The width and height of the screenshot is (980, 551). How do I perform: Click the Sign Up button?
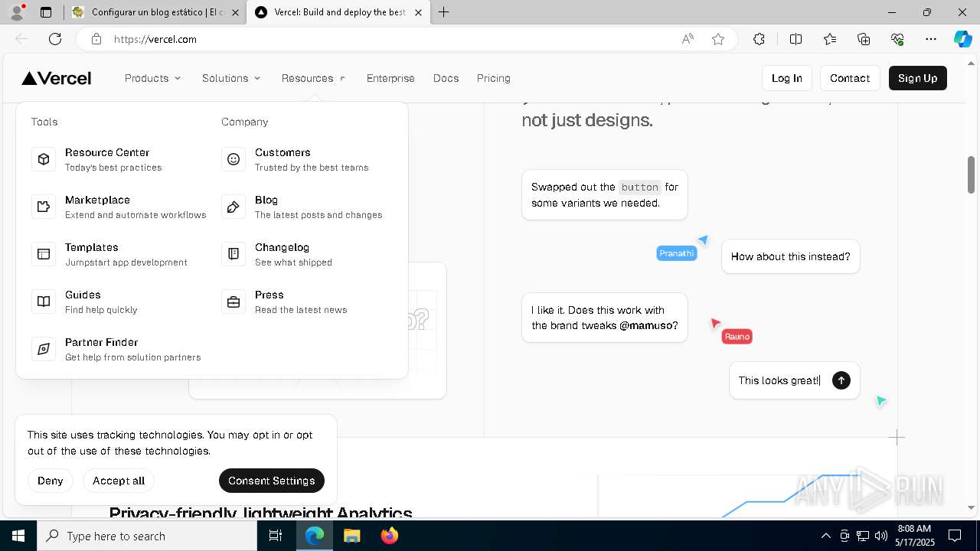click(917, 78)
